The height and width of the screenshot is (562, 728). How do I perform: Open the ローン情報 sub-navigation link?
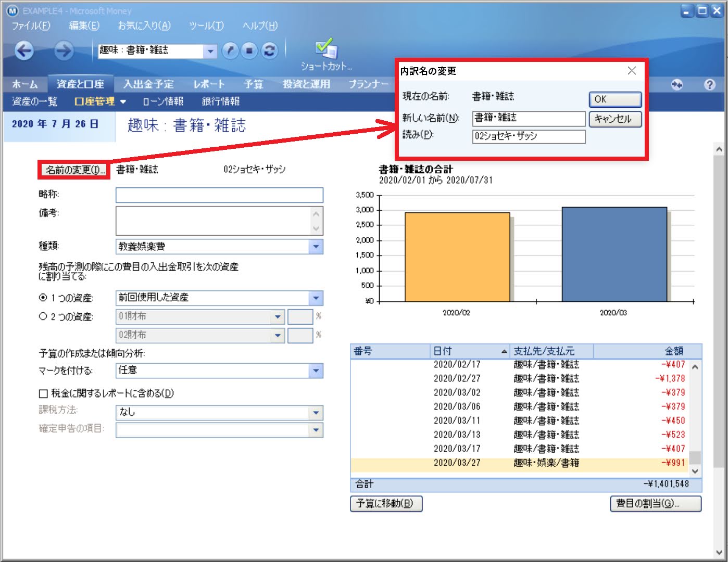[163, 101]
